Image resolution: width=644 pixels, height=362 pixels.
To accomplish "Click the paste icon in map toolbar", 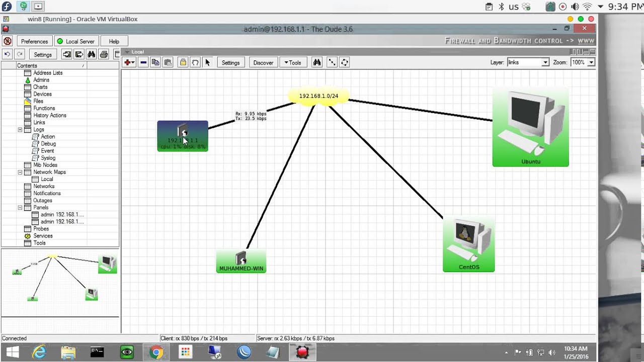I will (x=168, y=62).
